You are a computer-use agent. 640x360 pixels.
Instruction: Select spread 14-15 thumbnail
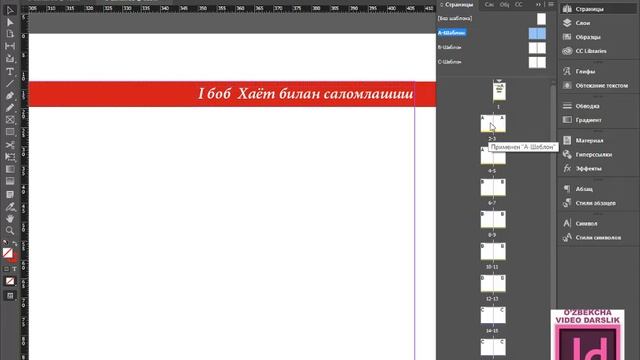[x=493, y=316]
